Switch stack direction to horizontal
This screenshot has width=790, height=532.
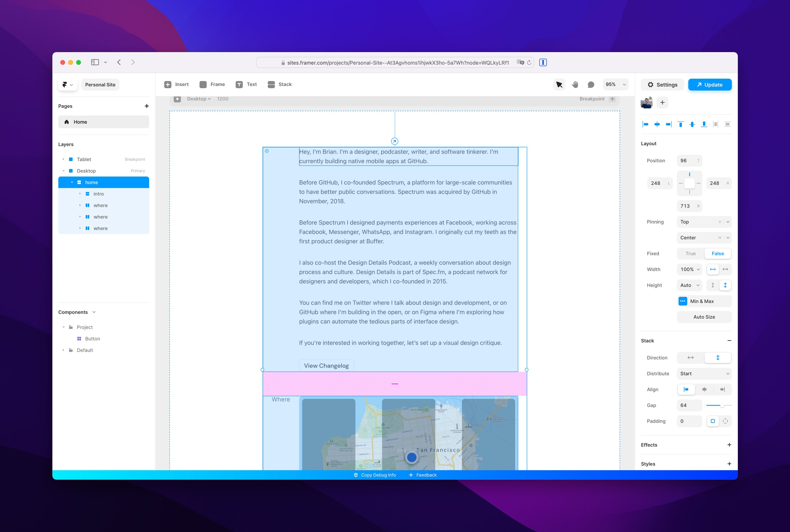tap(690, 358)
